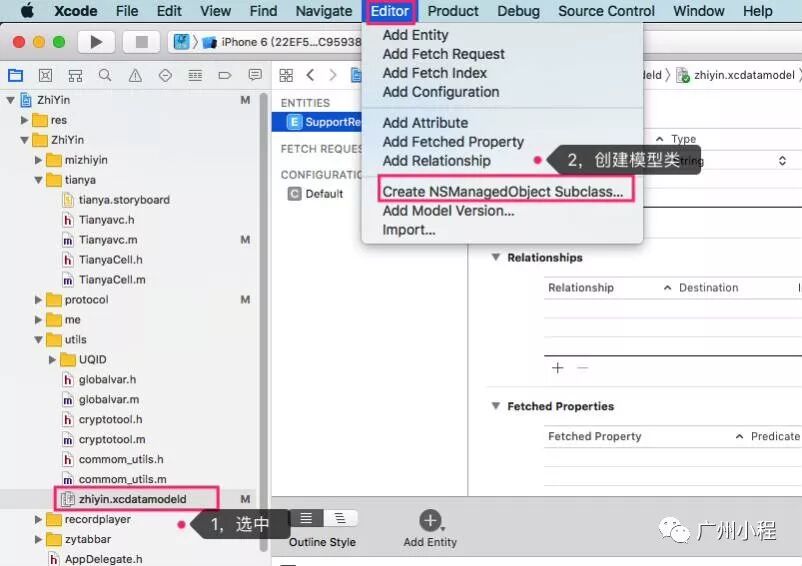Screen dimensions: 802x566
Task: Select the iPhone 6 run destination
Action: click(290, 42)
